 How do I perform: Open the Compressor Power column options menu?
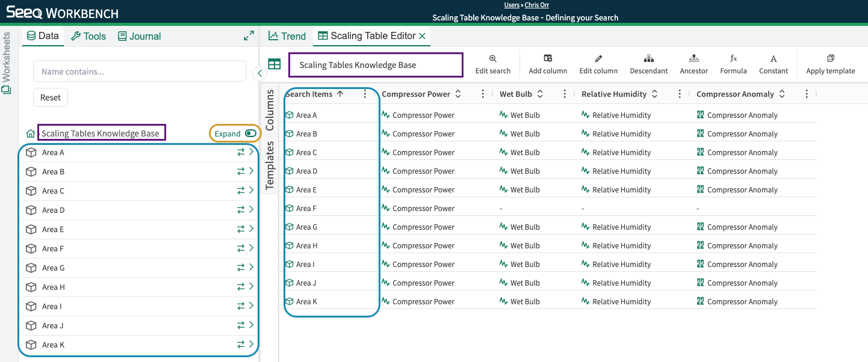[482, 94]
